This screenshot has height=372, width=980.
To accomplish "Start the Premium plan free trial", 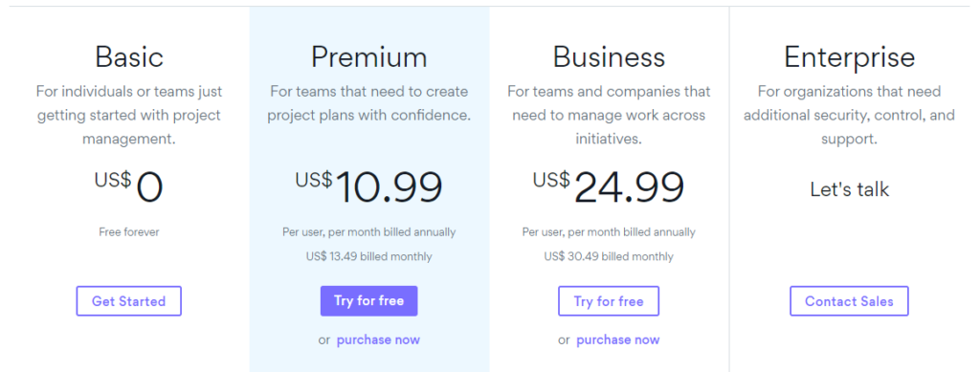I will click(x=368, y=301).
